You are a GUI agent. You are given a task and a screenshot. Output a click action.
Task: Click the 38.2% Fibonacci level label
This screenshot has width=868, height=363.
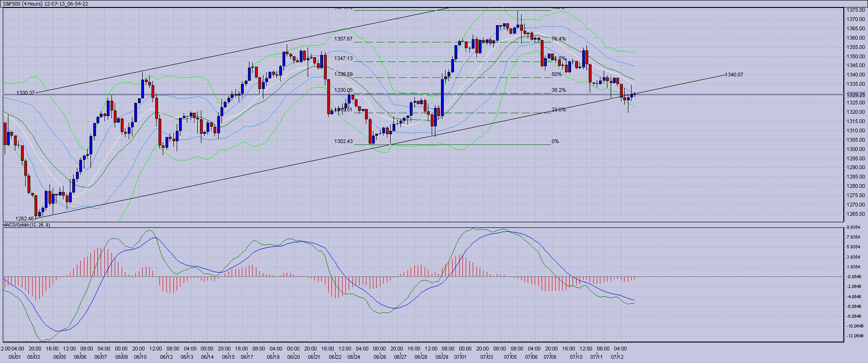558,90
